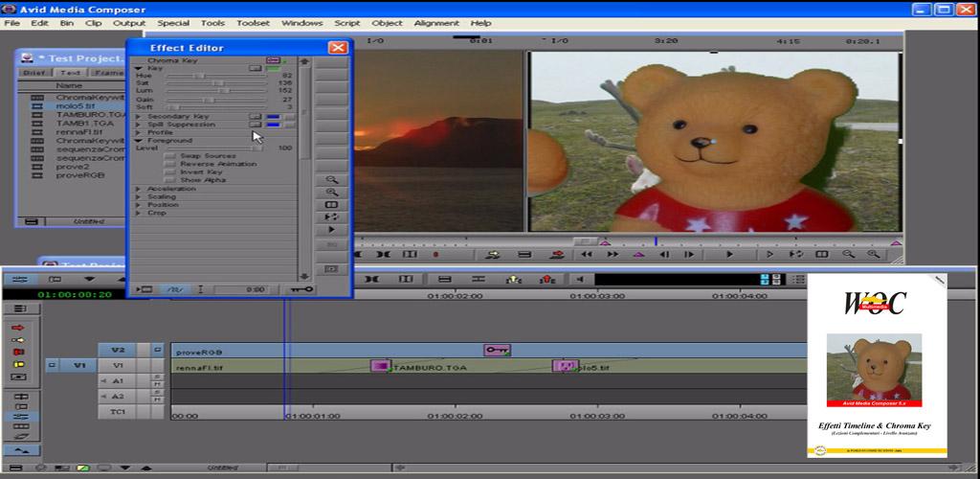980x479 pixels.
Task: Click the chroma key effect icon on V2
Action: (x=497, y=351)
